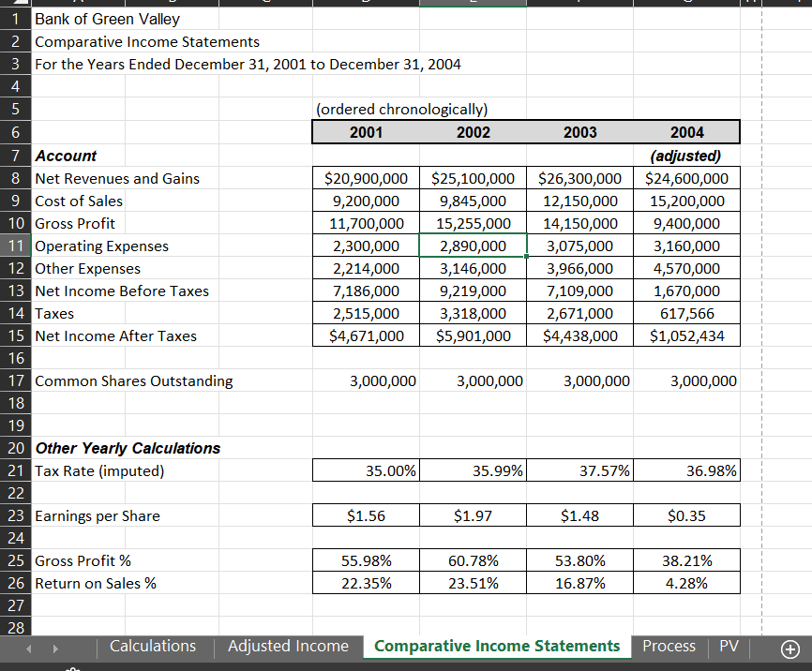Click the 7,186,000 pre-tax income cell
The image size is (812, 671).
point(366,291)
